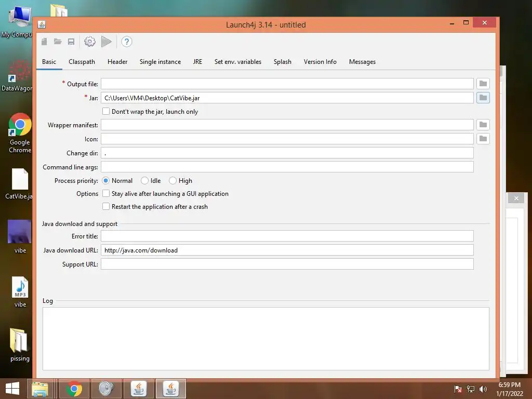Image resolution: width=532 pixels, height=399 pixels.
Task: Launch Chrome from the taskbar
Action: (74, 389)
